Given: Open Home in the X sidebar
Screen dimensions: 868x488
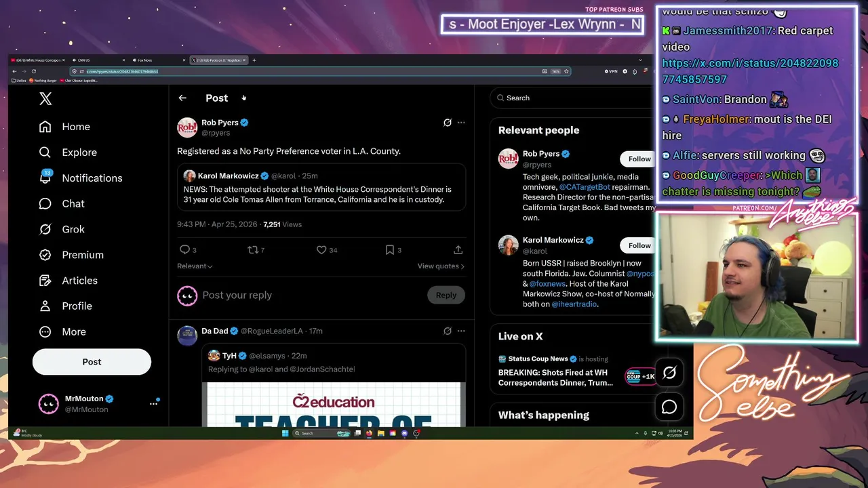Looking at the screenshot, I should coord(64,127).
